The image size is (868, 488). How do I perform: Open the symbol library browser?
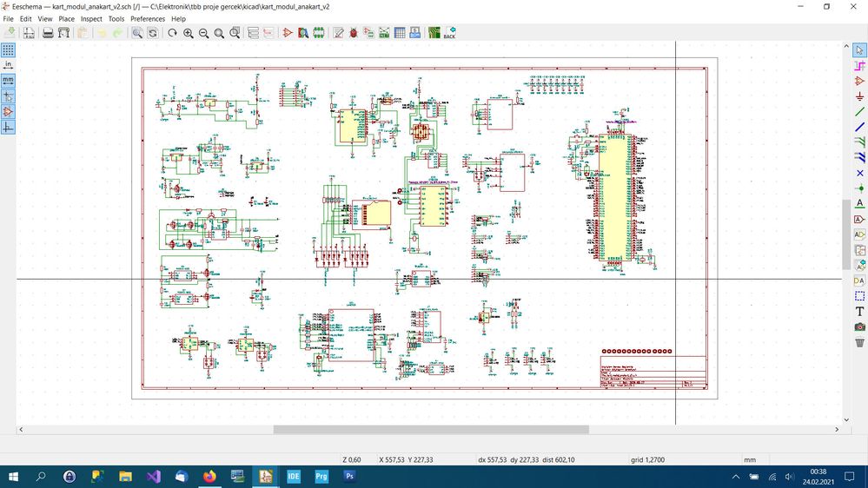click(303, 33)
